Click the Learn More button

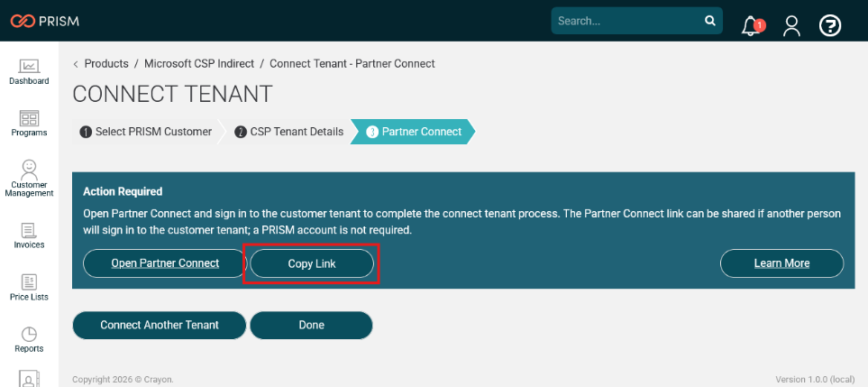point(781,263)
